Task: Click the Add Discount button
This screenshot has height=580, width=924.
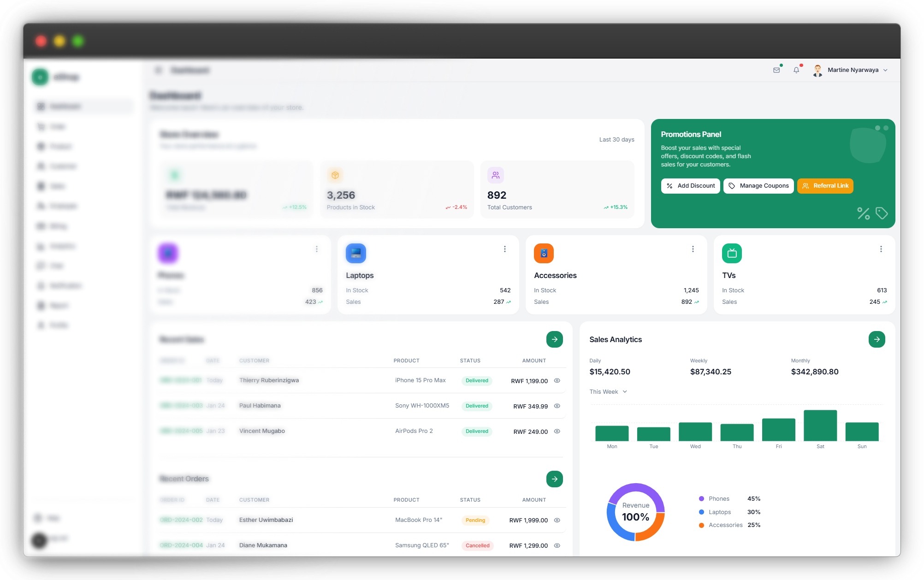Action: 690,186
